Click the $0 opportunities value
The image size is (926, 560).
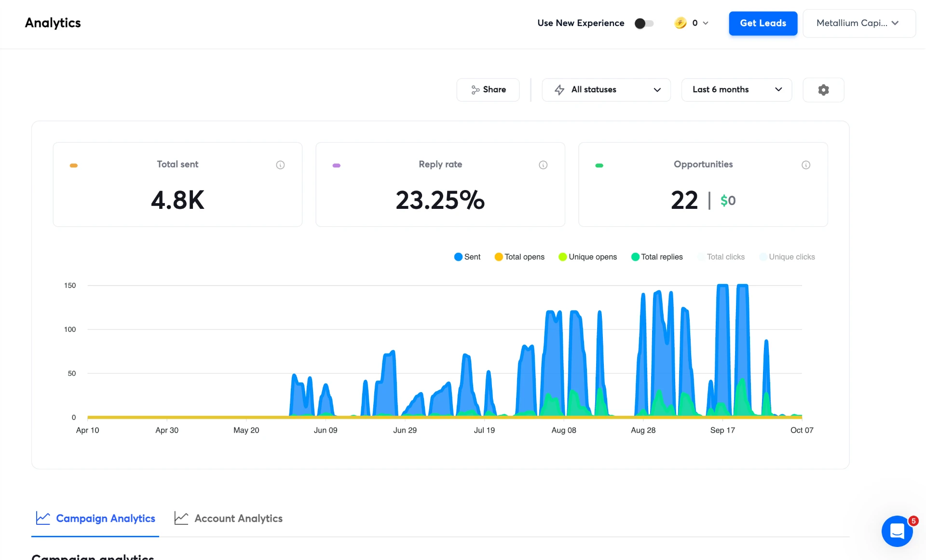[728, 201]
